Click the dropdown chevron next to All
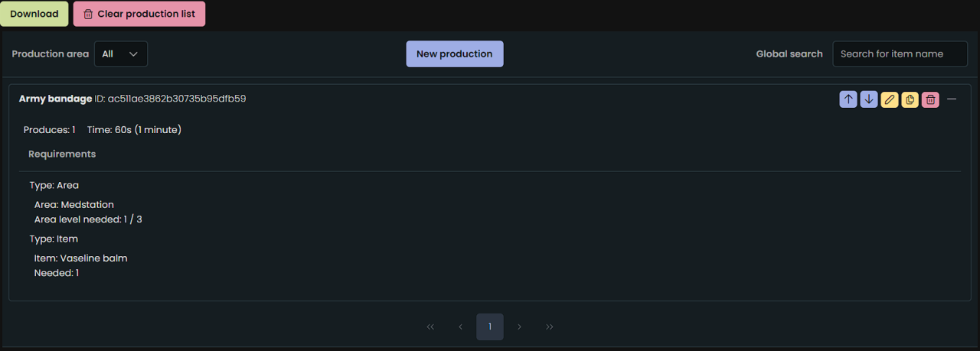This screenshot has width=980, height=351. pos(134,54)
